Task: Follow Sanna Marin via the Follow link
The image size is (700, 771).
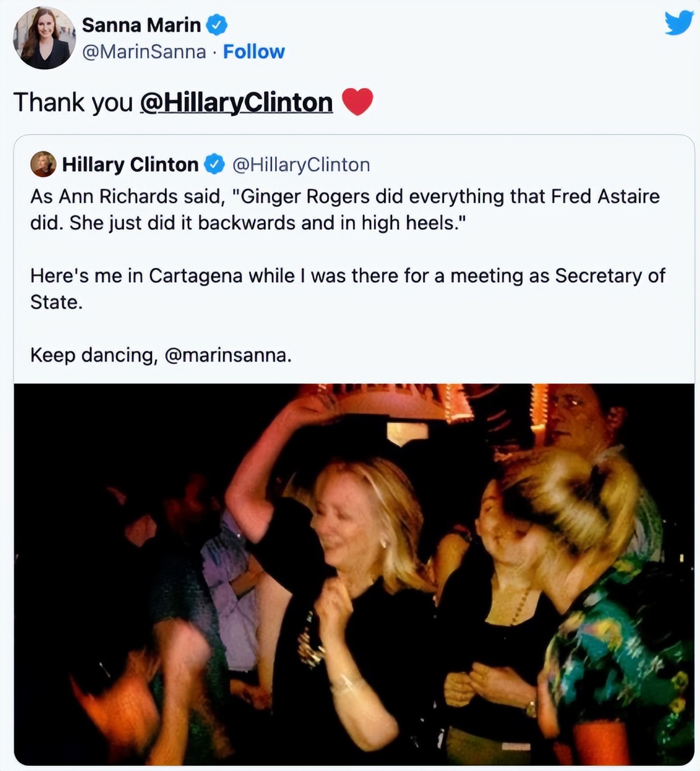Action: pyautogui.click(x=254, y=52)
